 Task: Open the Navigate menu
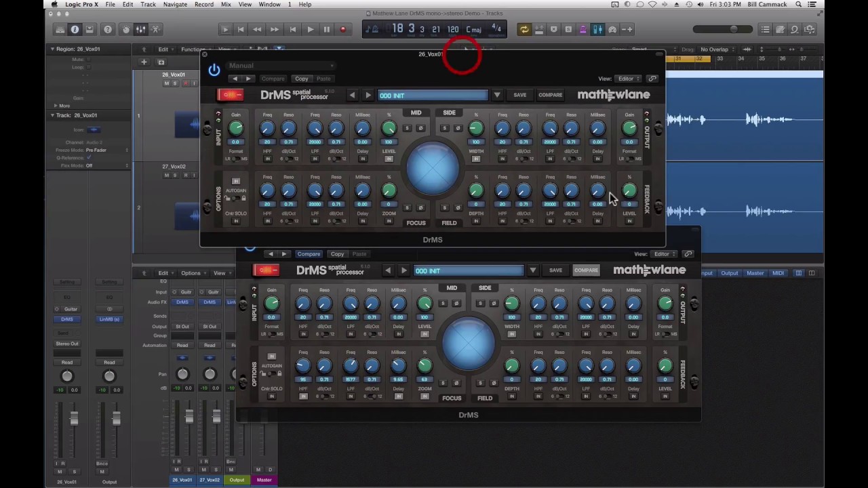(x=175, y=5)
